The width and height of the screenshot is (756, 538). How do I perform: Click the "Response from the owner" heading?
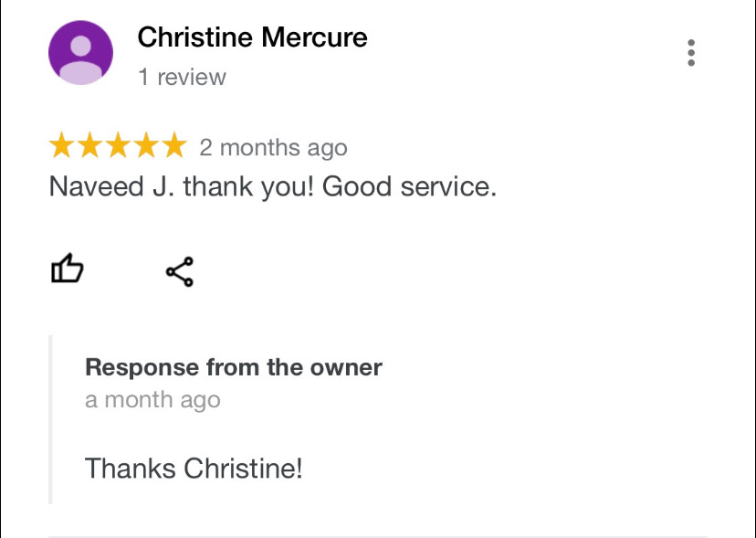(233, 367)
